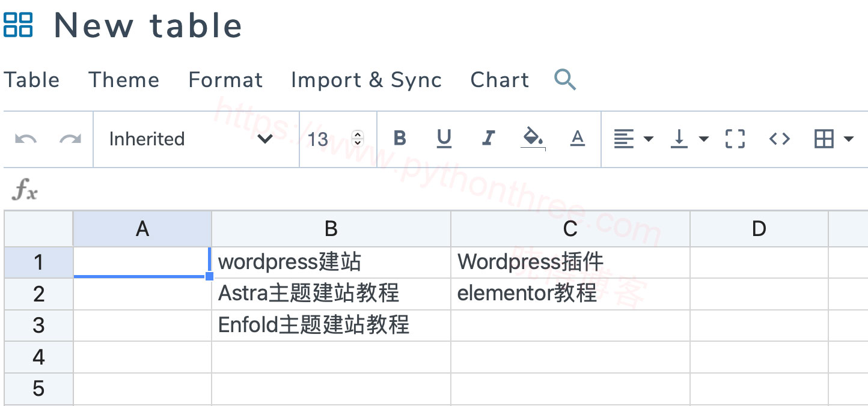Click the merge cells icon
Image resolution: width=868 pixels, height=406 pixels.
[x=735, y=139]
